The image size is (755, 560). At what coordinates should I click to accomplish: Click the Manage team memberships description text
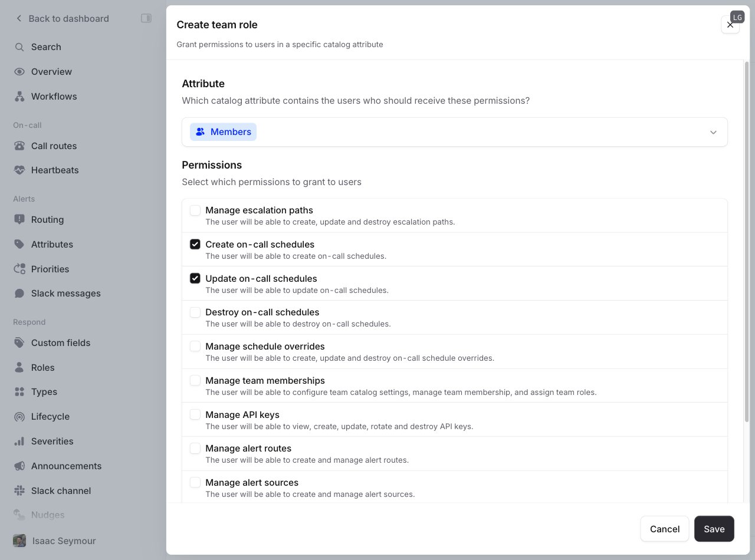(401, 392)
